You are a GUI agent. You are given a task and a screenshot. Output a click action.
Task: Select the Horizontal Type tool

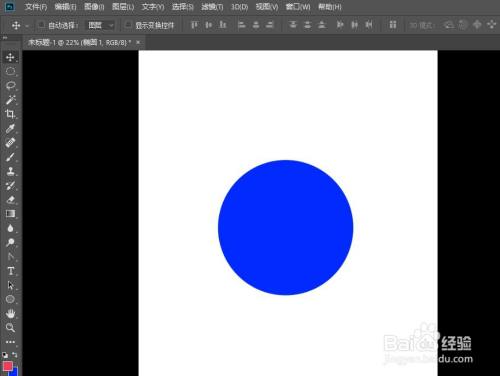(10, 271)
